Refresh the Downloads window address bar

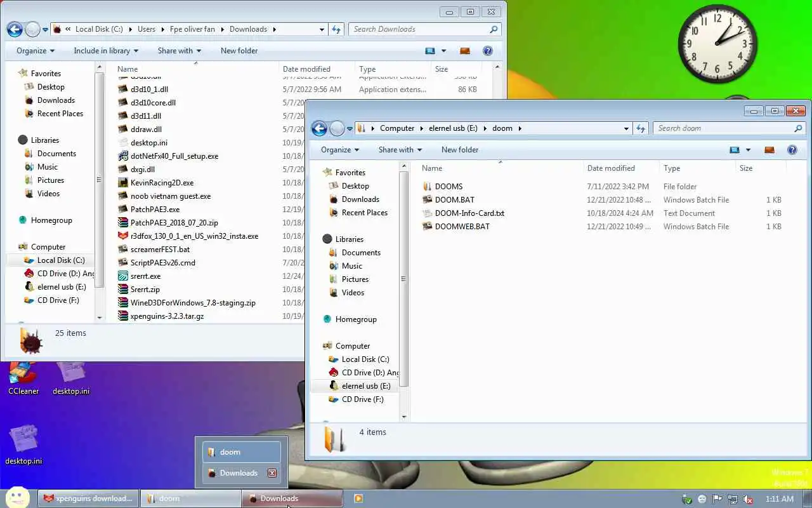point(337,29)
